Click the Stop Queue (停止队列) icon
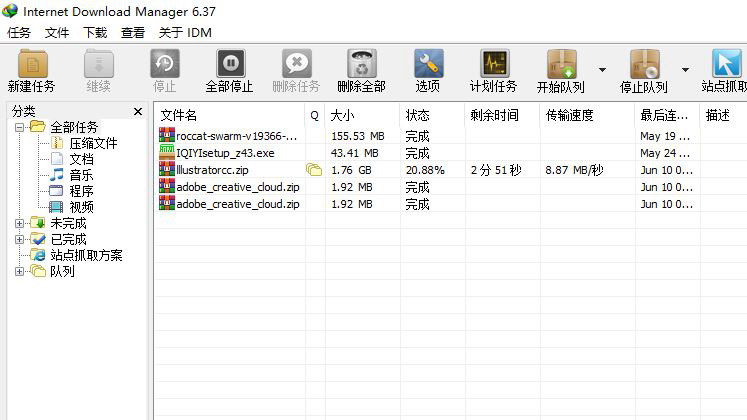This screenshot has width=747, height=420. (645, 64)
